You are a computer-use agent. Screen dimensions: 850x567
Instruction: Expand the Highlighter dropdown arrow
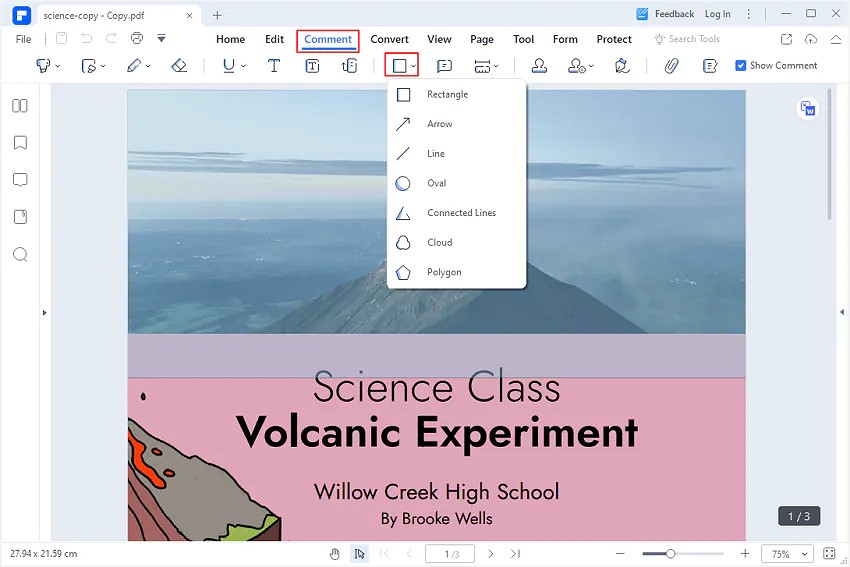point(58,66)
